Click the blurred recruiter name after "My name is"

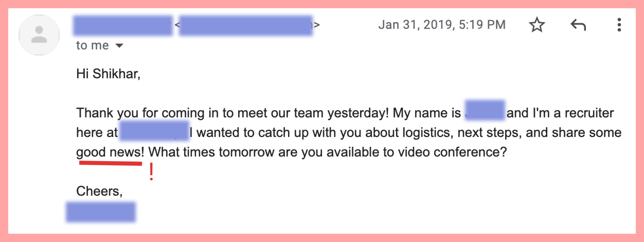tap(485, 110)
